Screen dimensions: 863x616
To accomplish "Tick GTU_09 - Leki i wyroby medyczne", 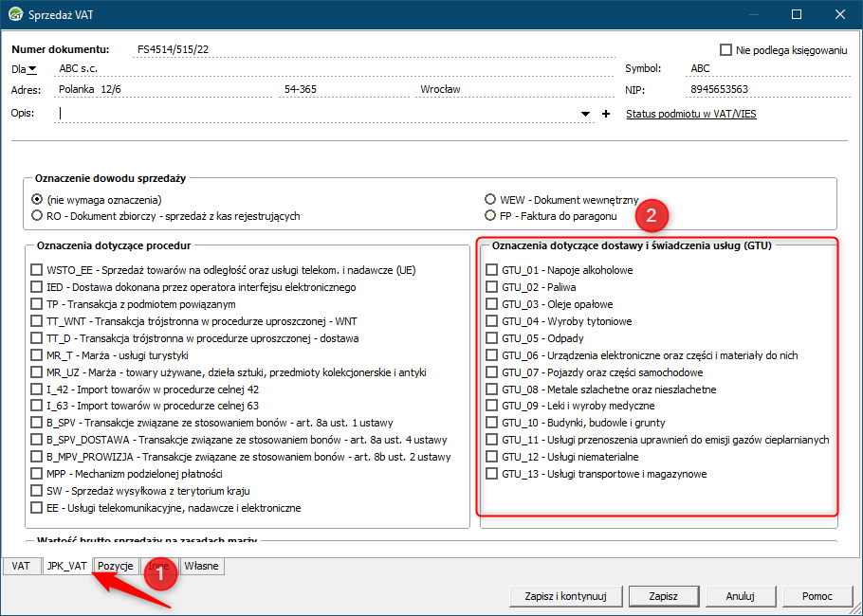I will [491, 406].
